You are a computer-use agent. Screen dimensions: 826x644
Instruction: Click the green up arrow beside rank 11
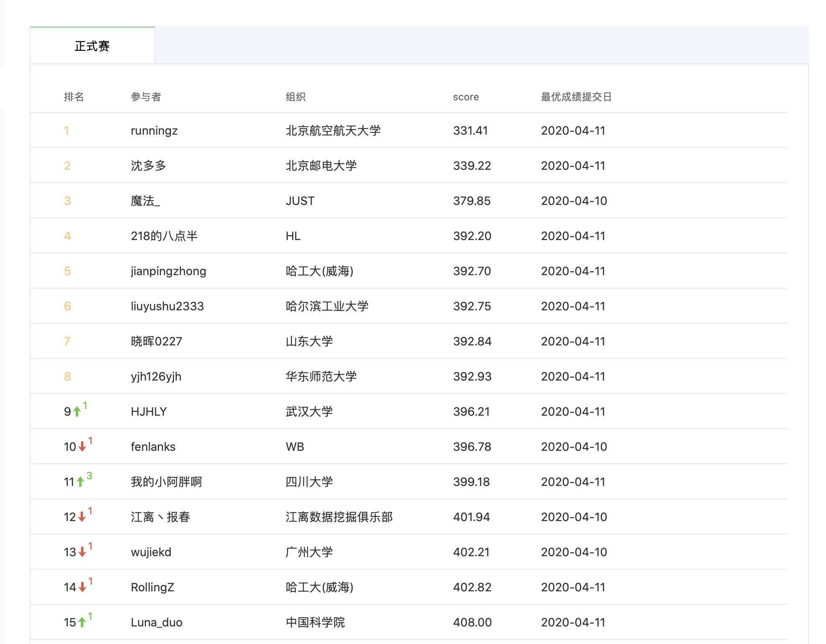(x=80, y=482)
